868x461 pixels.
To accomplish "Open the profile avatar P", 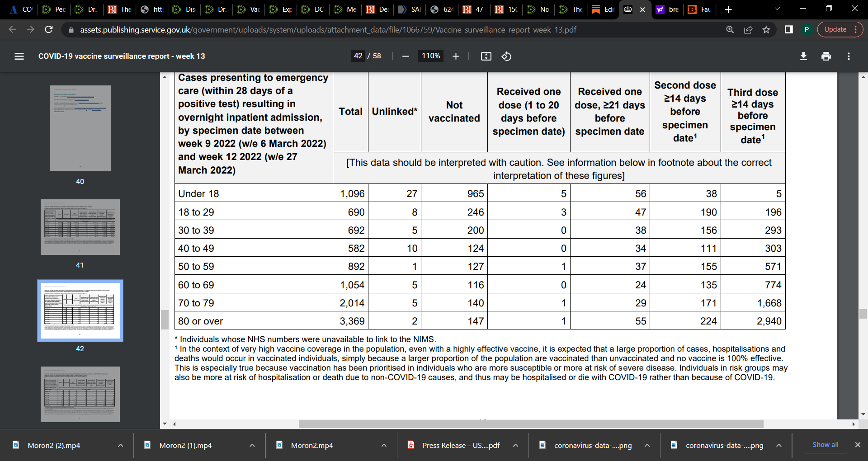I will pos(807,29).
